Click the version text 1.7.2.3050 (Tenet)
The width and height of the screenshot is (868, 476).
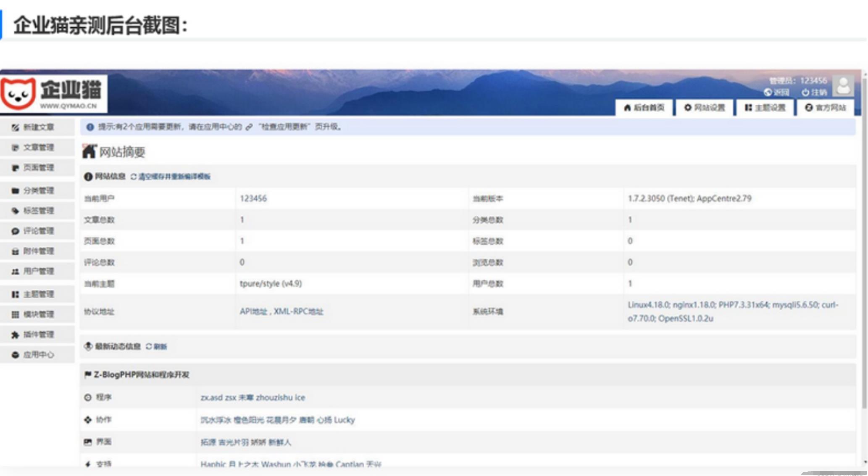click(661, 198)
